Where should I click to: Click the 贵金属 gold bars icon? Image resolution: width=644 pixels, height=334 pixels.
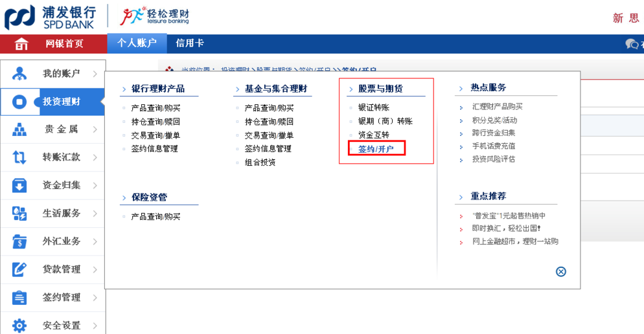pos(19,129)
